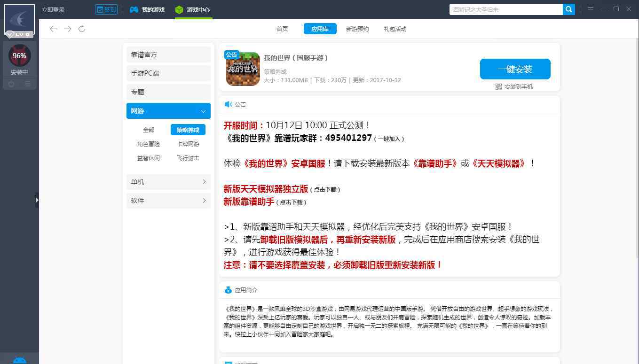The image size is (639, 364).
Task: Select 策略养成 subcategory filter
Action: (x=188, y=130)
